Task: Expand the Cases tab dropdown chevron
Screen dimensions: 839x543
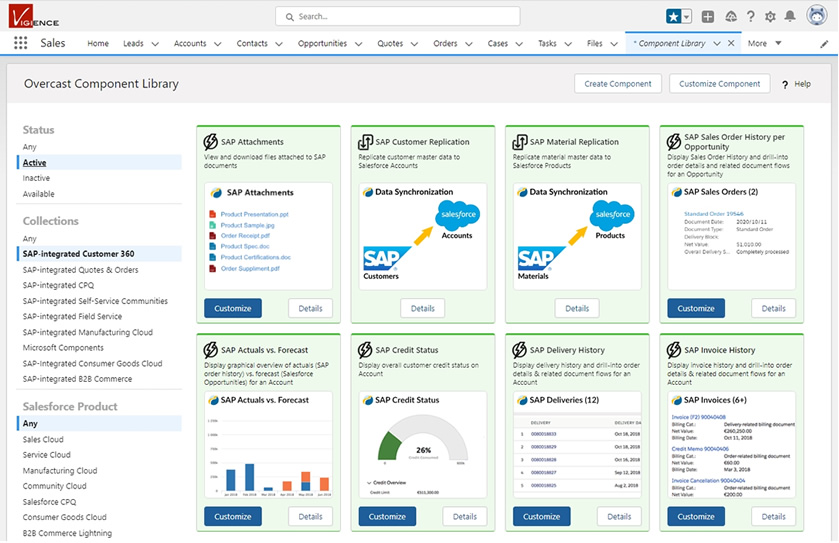Action: pyautogui.click(x=519, y=44)
